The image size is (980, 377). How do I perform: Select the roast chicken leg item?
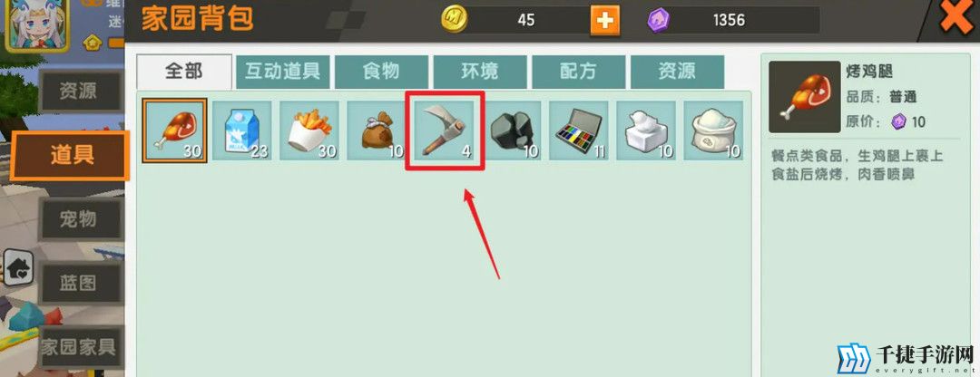[174, 130]
